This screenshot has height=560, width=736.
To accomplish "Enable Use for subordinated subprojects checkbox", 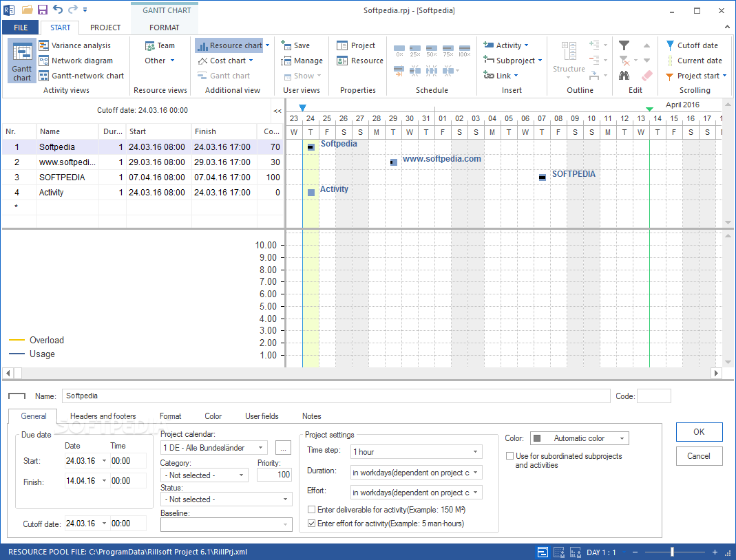I will pyautogui.click(x=509, y=456).
